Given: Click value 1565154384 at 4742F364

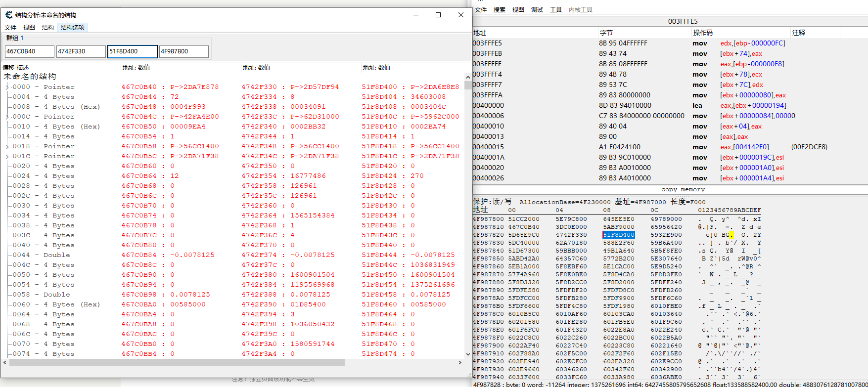Looking at the screenshot, I should click(313, 215).
